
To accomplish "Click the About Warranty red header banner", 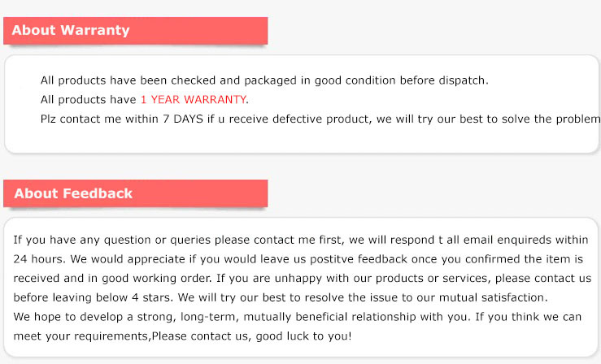I will 135,31.
